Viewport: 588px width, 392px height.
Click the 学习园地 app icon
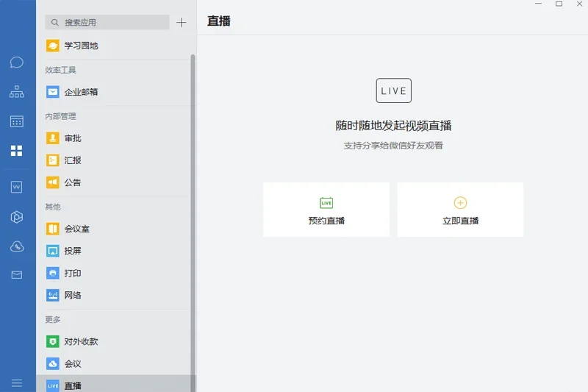(53, 46)
